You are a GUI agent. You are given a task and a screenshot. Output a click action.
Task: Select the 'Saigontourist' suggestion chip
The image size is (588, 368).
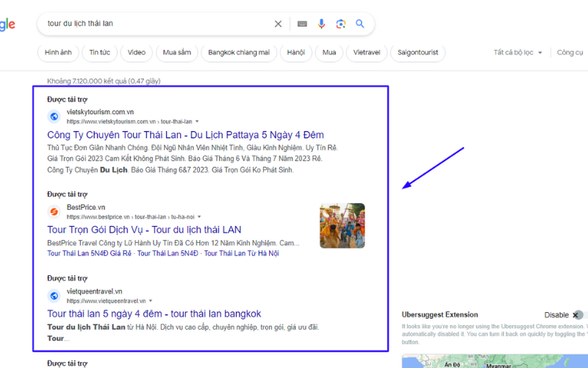coord(417,52)
